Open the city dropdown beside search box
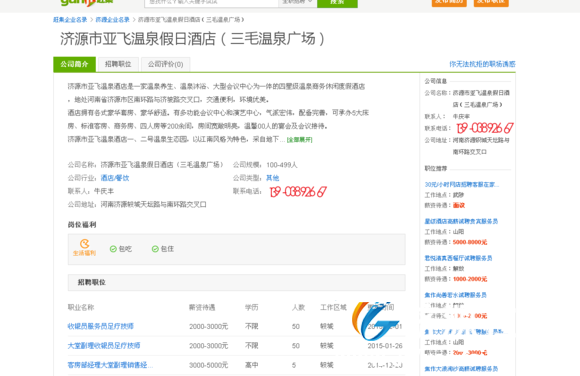 (x=297, y=3)
